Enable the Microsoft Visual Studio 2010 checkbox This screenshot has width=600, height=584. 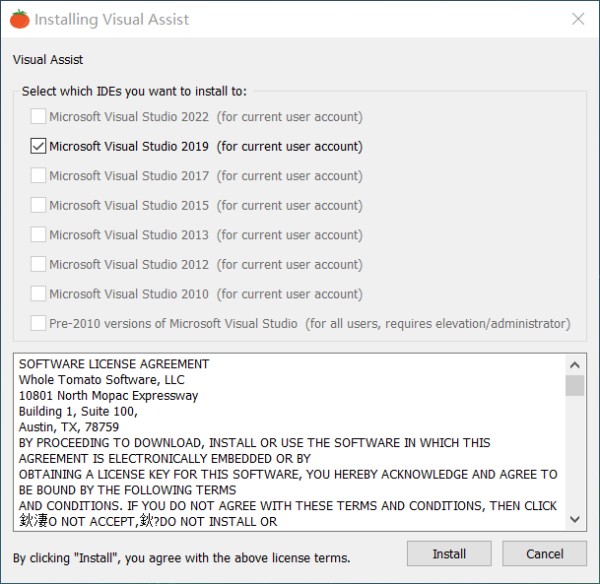(38, 294)
